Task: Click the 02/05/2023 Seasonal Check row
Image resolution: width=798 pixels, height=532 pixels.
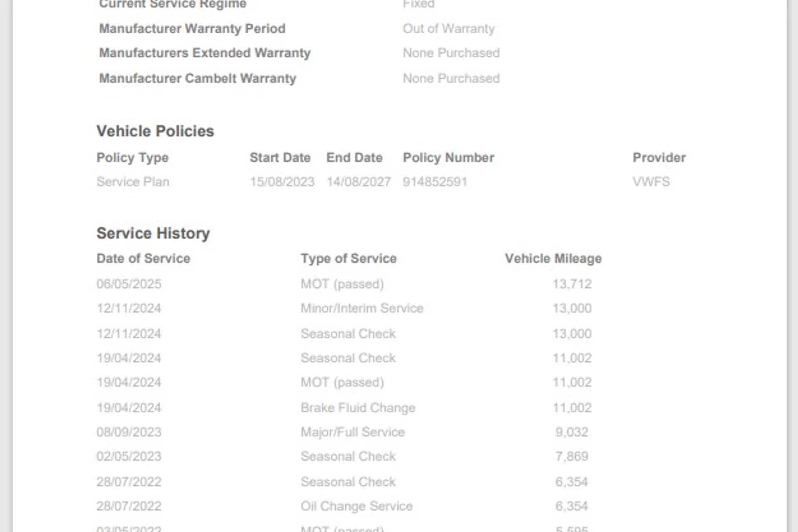Action: pos(348,456)
